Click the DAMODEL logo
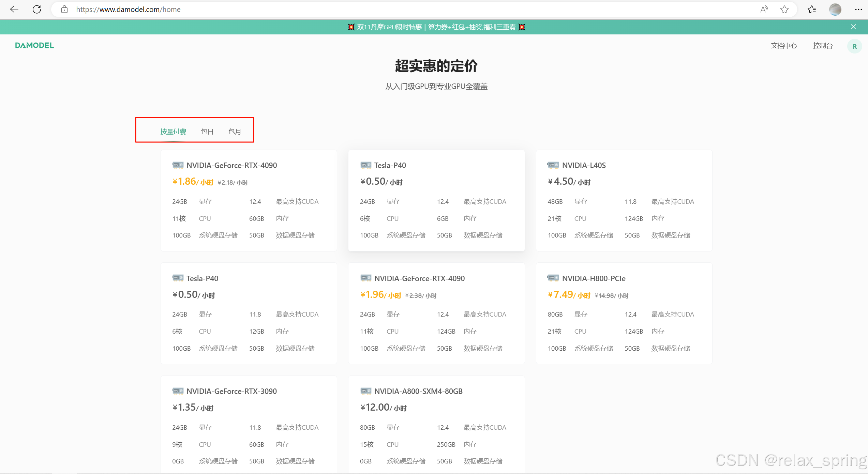This screenshot has height=474, width=868. 34,45
